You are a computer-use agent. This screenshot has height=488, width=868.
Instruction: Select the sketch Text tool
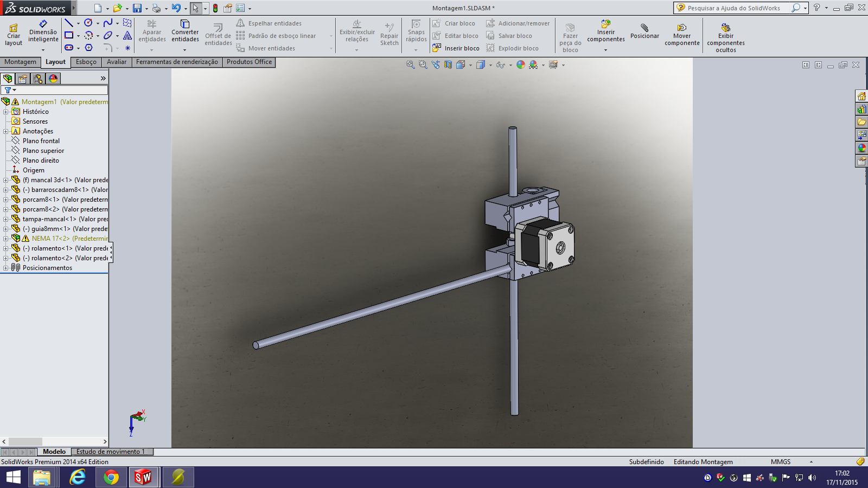(127, 35)
